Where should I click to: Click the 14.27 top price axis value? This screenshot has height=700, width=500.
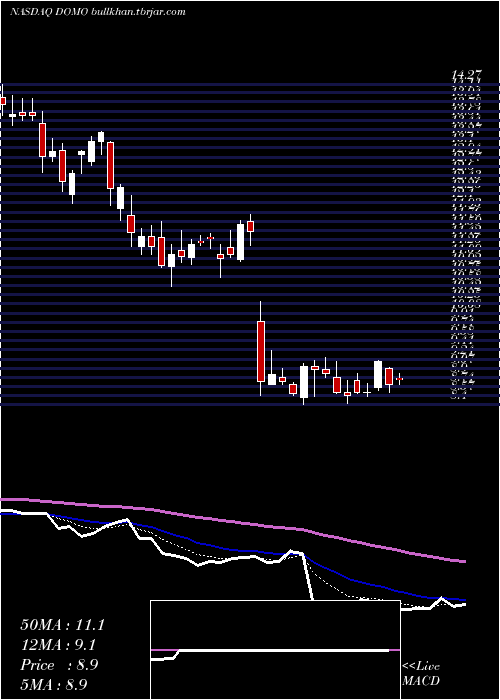(468, 75)
